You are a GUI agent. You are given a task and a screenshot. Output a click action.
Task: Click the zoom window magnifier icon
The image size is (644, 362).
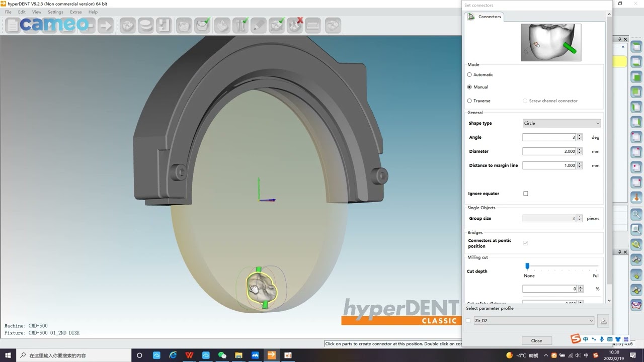(x=636, y=230)
